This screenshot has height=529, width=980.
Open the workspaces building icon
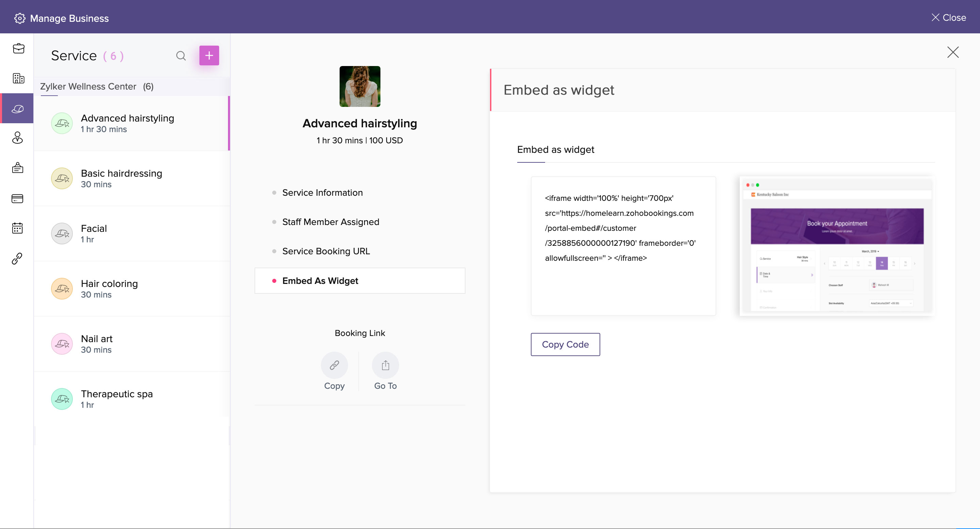(x=18, y=78)
